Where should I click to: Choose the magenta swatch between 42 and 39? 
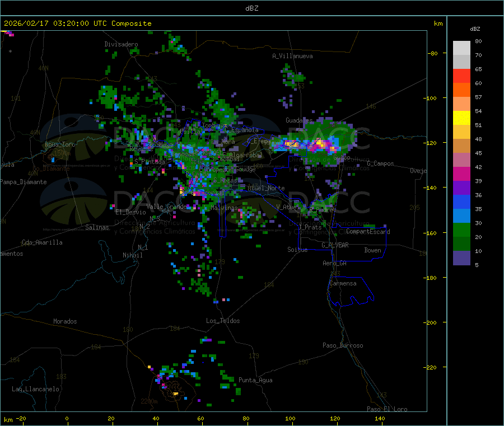[x=461, y=174]
